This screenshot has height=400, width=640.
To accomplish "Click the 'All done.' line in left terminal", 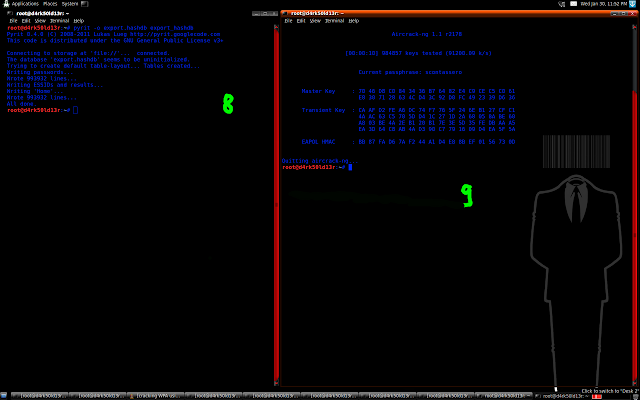I will pos(22,104).
